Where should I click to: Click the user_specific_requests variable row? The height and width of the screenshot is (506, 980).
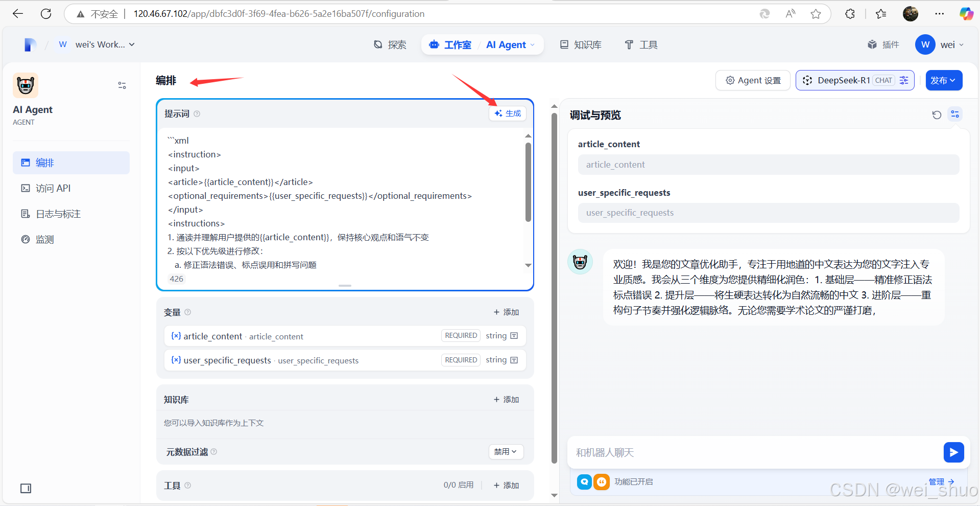tap(345, 360)
